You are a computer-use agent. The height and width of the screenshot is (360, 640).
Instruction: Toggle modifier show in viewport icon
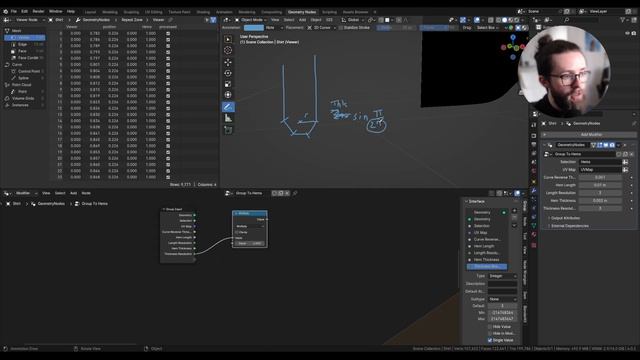click(606, 145)
